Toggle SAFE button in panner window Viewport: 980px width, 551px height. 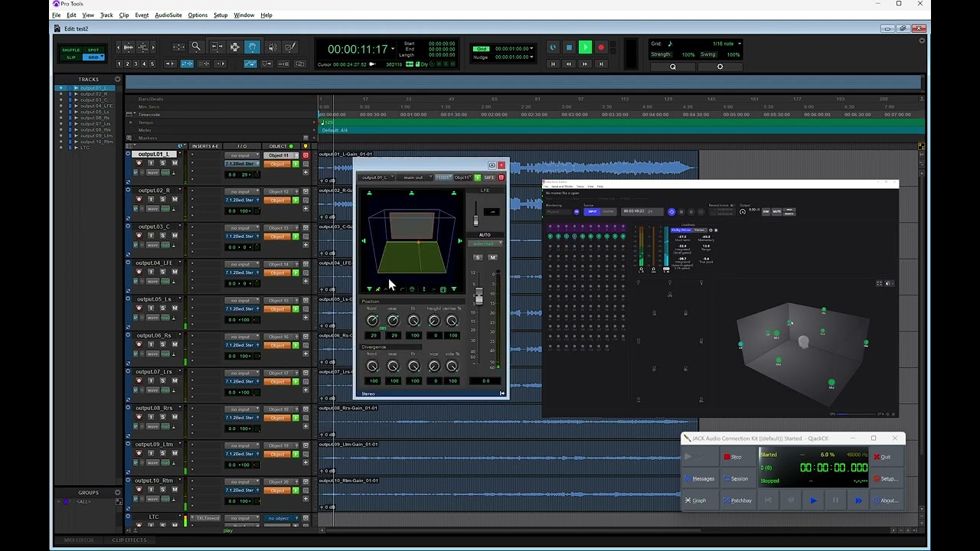489,178
